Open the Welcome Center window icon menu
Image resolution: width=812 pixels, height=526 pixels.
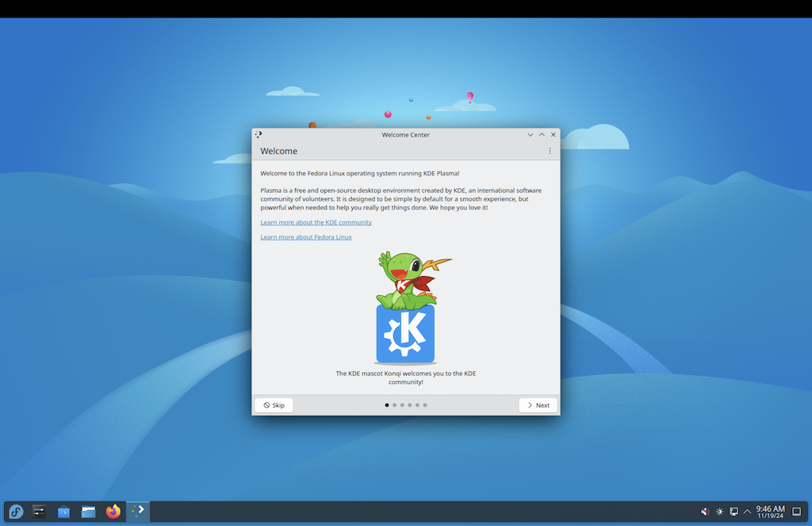click(x=259, y=135)
